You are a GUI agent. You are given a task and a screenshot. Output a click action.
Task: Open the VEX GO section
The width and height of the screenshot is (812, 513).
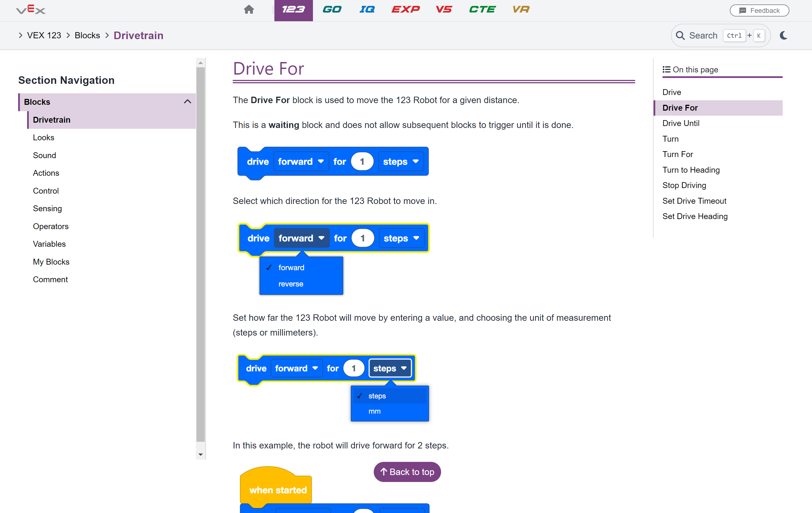[332, 10]
